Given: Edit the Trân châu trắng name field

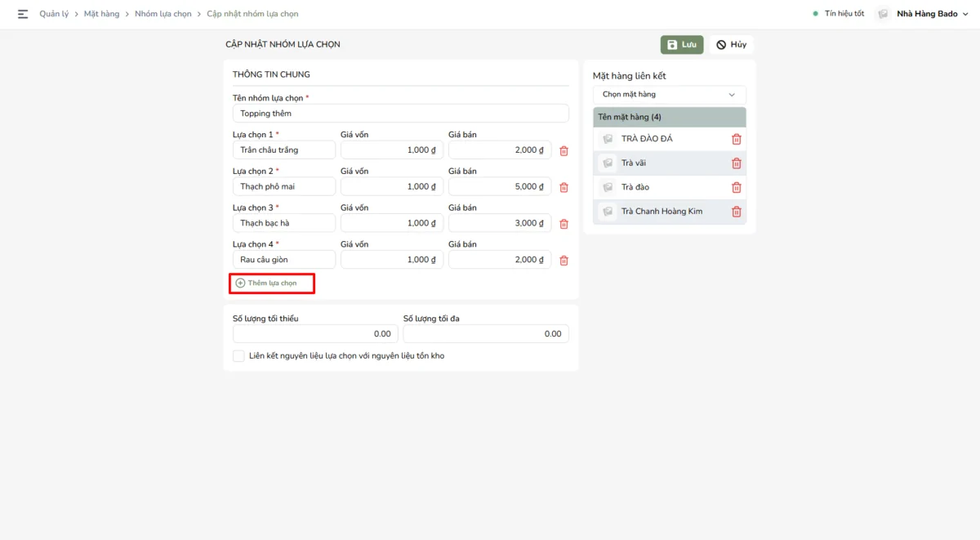Looking at the screenshot, I should (284, 150).
